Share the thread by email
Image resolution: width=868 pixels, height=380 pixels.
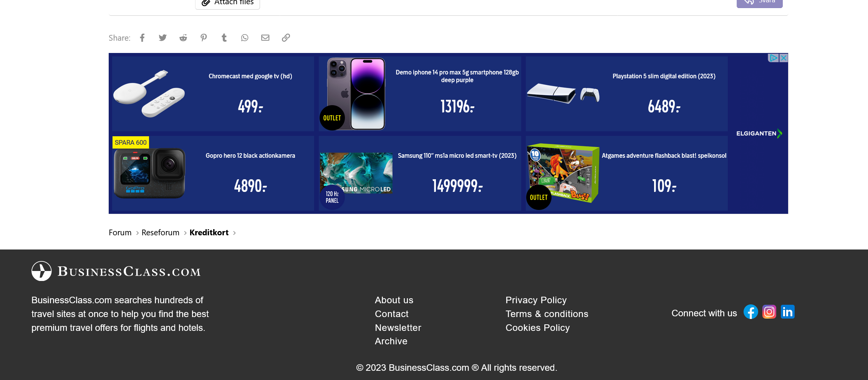click(265, 38)
